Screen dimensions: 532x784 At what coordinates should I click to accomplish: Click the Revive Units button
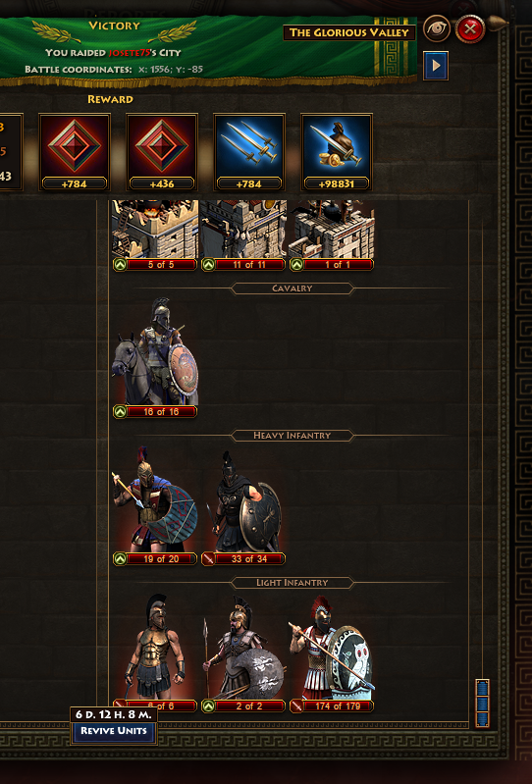114,730
